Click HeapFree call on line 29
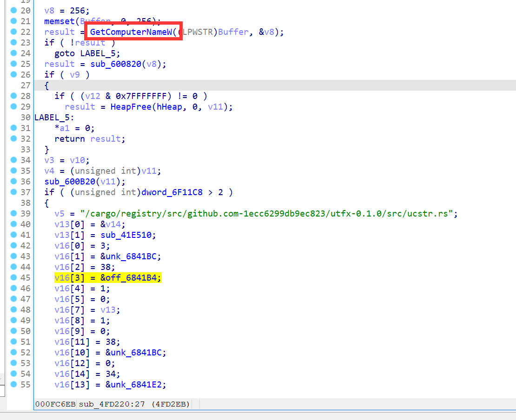516x420 pixels. (x=131, y=106)
